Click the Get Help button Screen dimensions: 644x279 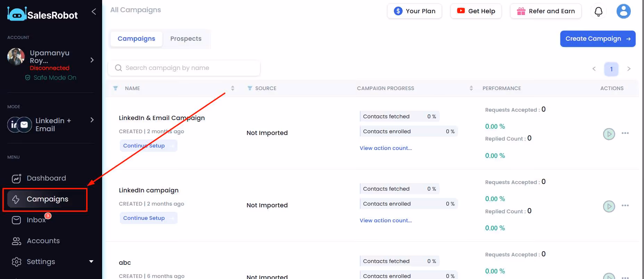click(x=476, y=11)
